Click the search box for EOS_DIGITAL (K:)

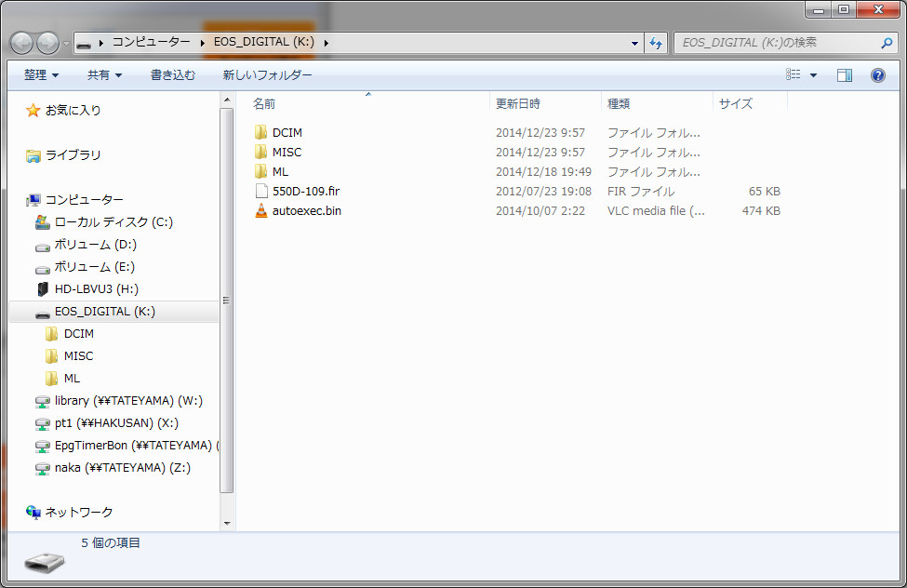click(778, 43)
